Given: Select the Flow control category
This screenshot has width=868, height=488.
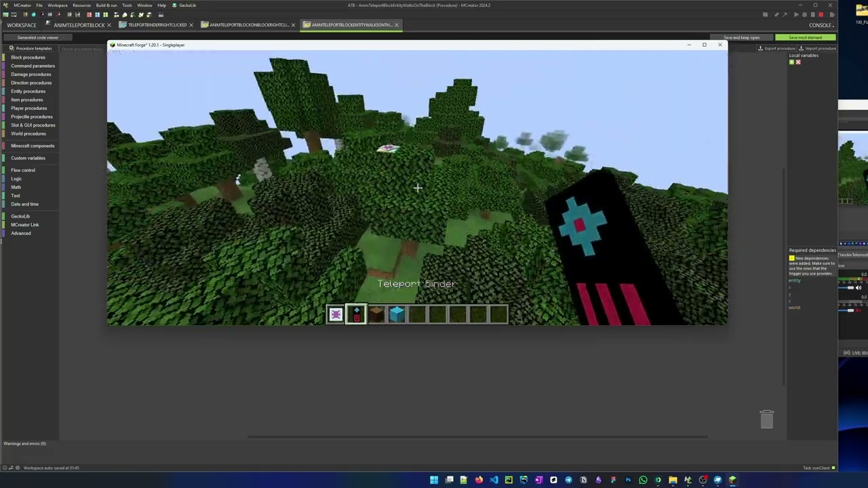Looking at the screenshot, I should [x=22, y=170].
